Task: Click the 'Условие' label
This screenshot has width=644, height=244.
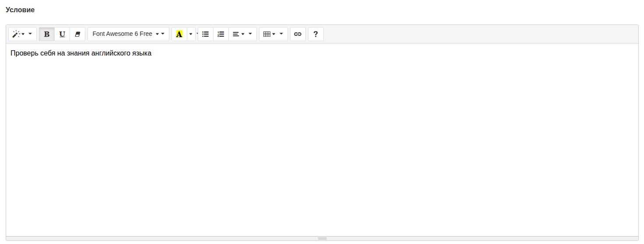Action: click(20, 10)
